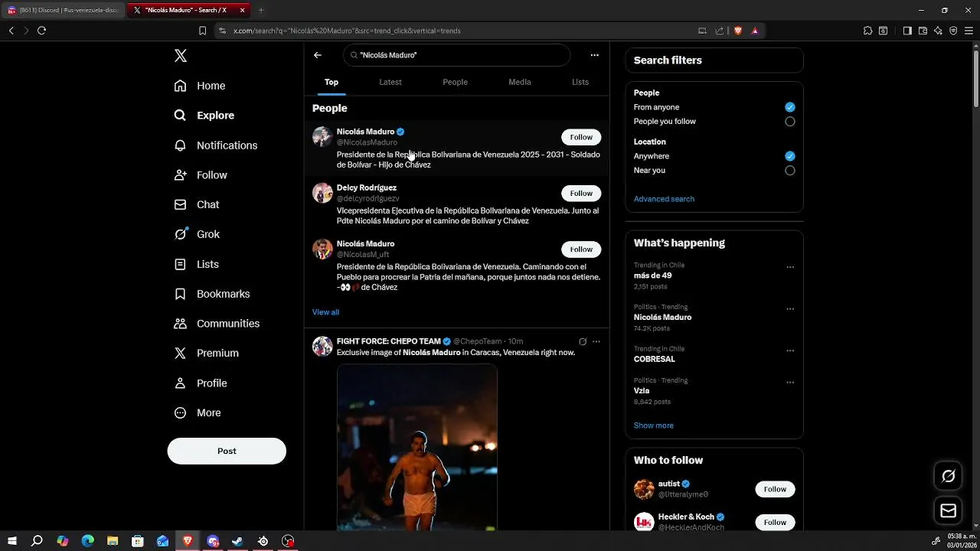Click the bookmark icon in the address bar
Image resolution: width=980 pixels, height=551 pixels.
pyautogui.click(x=202, y=31)
